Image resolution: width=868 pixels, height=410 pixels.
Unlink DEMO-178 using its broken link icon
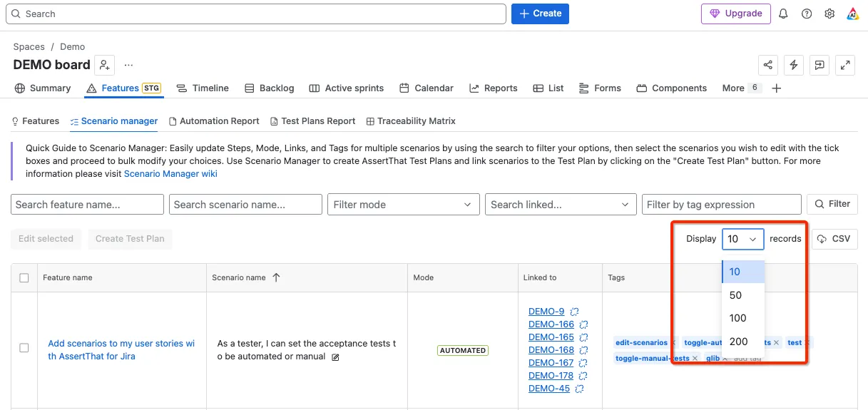click(x=583, y=376)
